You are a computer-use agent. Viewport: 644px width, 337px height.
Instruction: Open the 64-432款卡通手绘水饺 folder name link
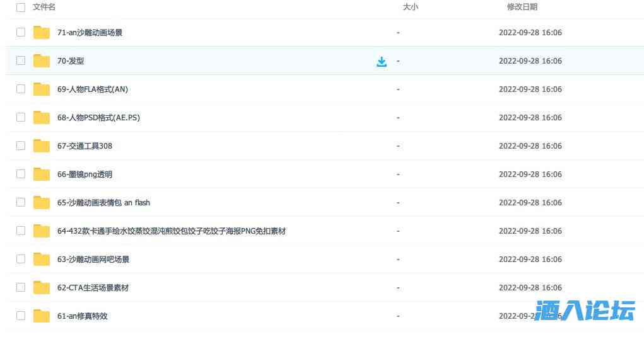tap(171, 231)
